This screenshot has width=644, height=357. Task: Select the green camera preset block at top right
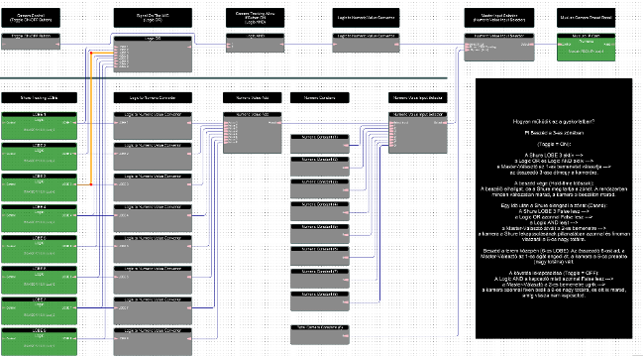point(587,48)
